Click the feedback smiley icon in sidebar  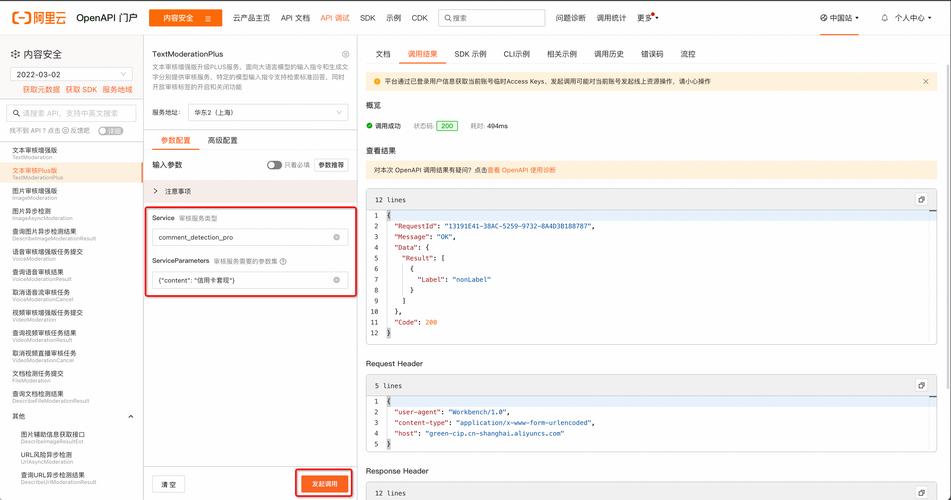coord(66,130)
